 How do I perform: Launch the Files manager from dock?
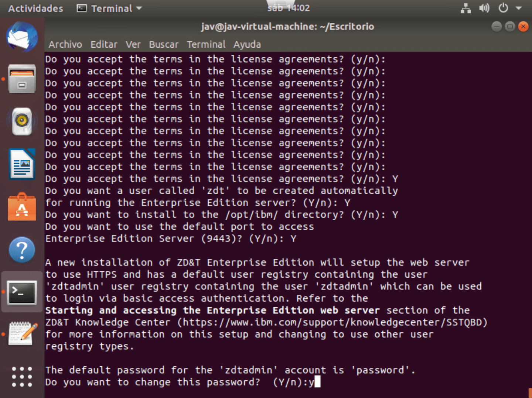coord(22,79)
